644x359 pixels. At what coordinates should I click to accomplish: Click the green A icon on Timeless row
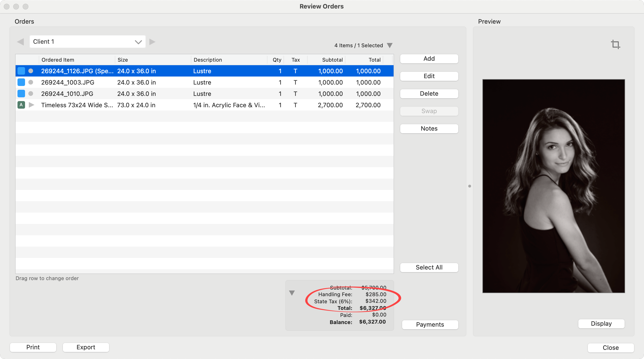[x=21, y=105]
